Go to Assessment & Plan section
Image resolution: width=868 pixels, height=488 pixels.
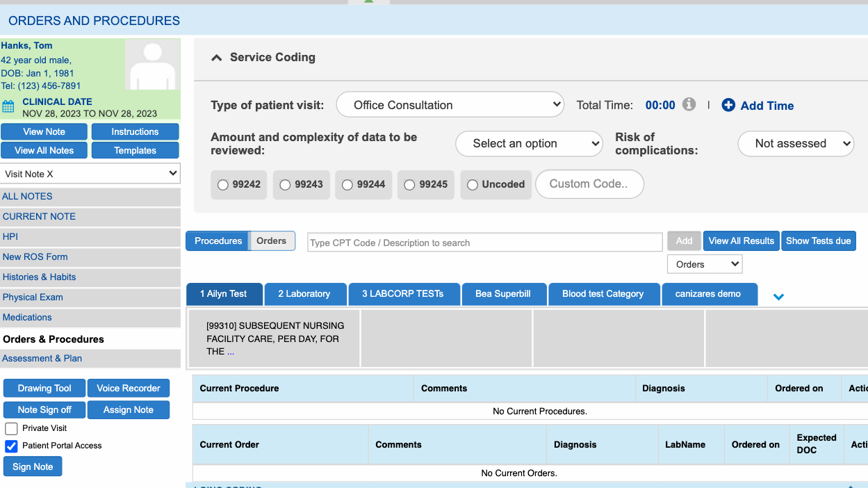click(42, 359)
